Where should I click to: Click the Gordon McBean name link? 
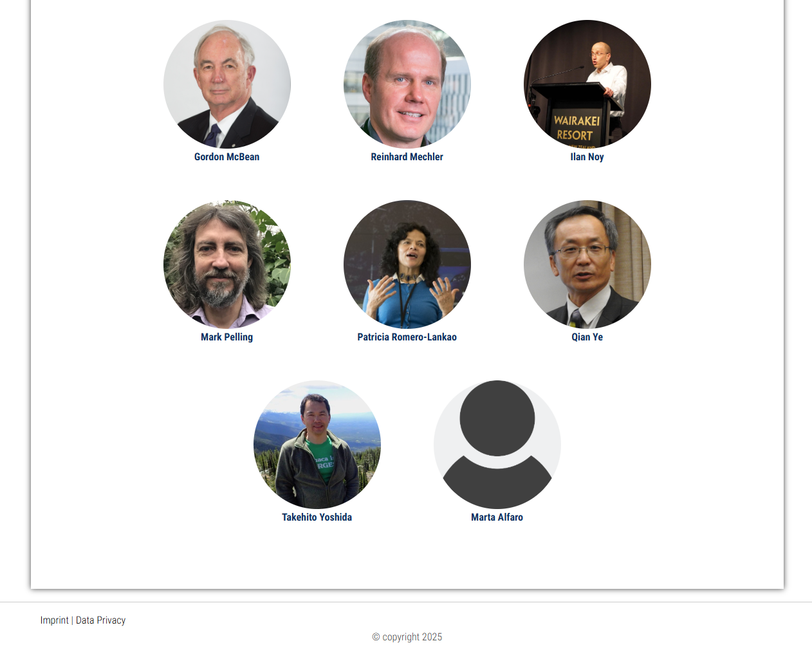pyautogui.click(x=227, y=157)
